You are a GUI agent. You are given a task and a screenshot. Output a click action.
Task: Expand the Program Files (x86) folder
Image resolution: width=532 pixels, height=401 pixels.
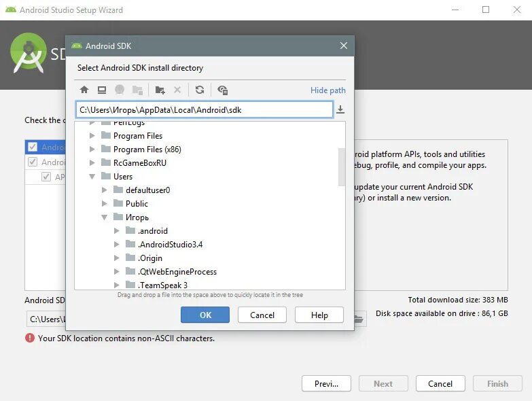click(x=92, y=150)
